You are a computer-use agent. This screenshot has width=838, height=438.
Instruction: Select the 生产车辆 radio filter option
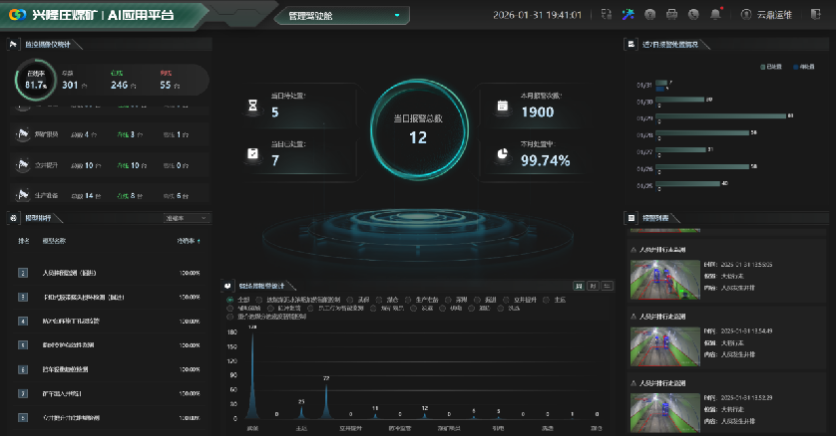pyautogui.click(x=412, y=299)
